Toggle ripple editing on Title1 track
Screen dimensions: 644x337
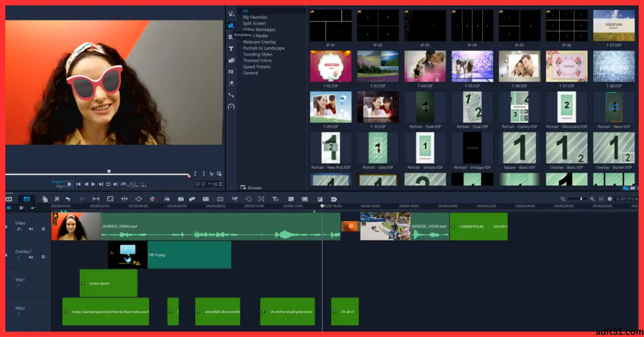tap(19, 285)
